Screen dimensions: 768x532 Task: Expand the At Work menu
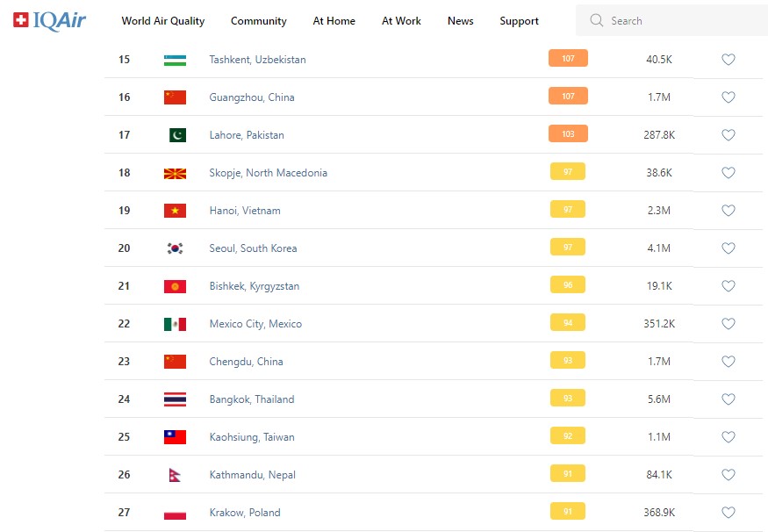tap(401, 21)
